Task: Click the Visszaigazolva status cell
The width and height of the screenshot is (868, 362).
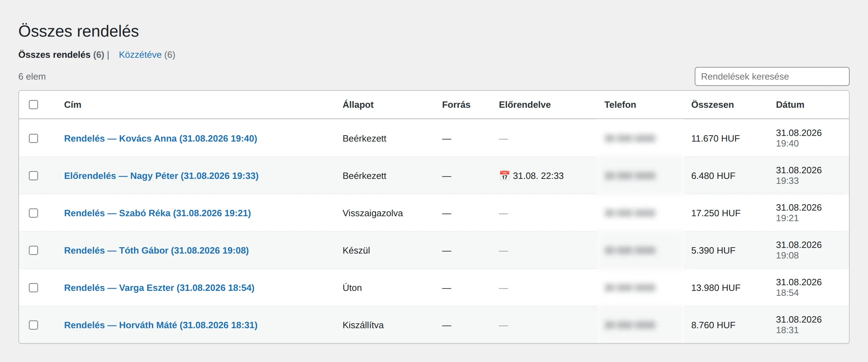Action: (x=373, y=213)
